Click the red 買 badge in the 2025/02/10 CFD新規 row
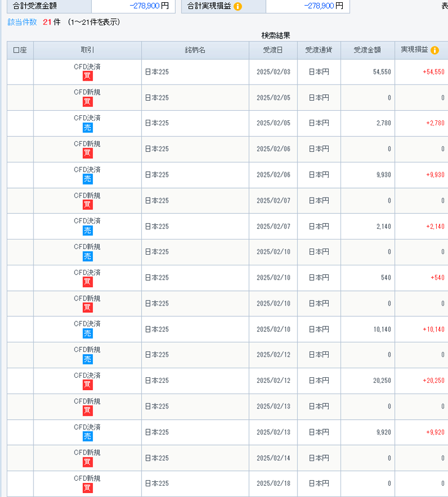448x497 pixels. click(x=87, y=308)
